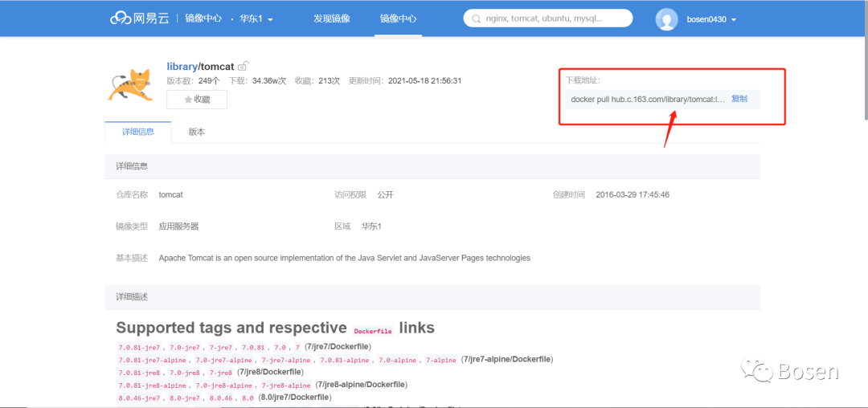Click the update time 2021-05-18 21:56:31
Screen dimensions: 868x408
424,80
